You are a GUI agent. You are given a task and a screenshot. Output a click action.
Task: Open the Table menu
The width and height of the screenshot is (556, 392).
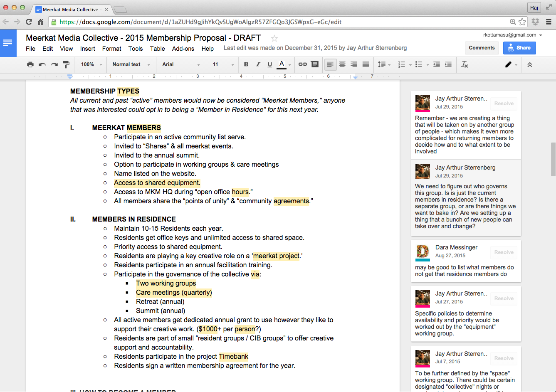coord(157,49)
